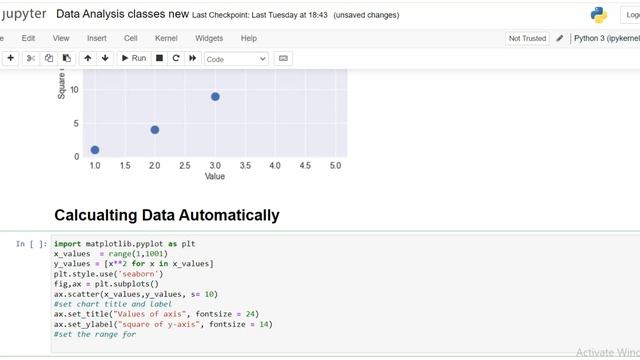Open the Edit menu
The image size is (640, 360).
click(x=28, y=38)
